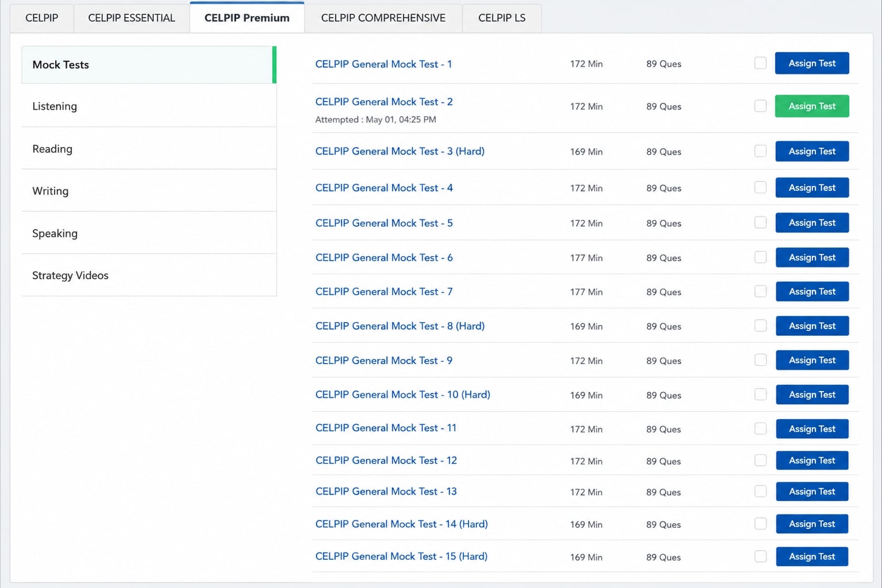Switch to the CELPIP tab

[x=42, y=18]
